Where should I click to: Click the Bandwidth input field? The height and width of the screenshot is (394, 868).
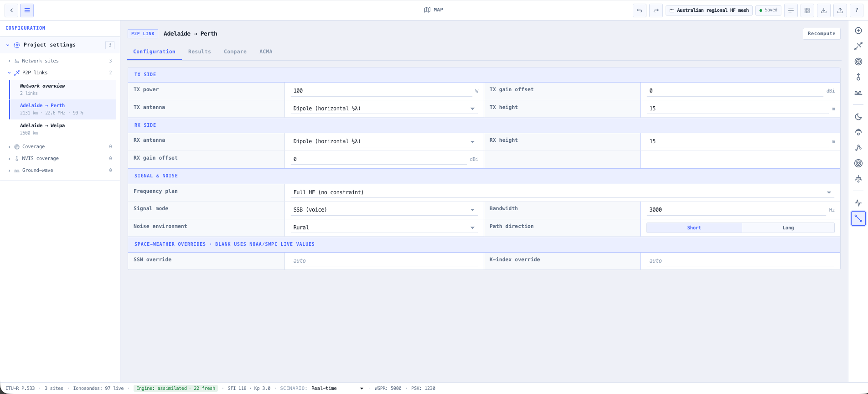(x=736, y=210)
